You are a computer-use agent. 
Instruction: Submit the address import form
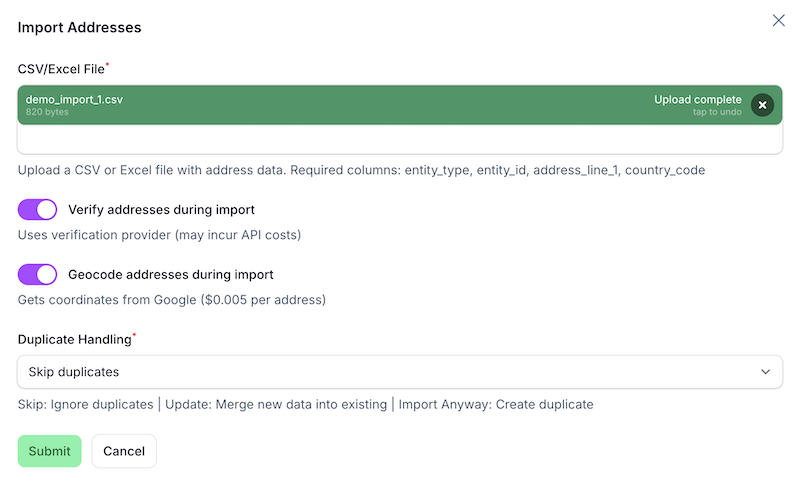coord(49,451)
